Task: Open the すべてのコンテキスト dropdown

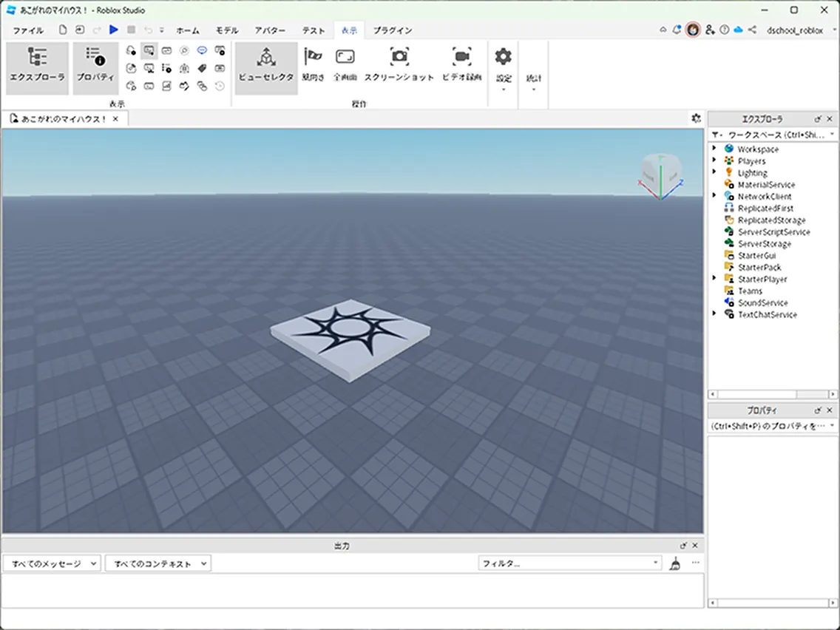Action: pyautogui.click(x=158, y=563)
